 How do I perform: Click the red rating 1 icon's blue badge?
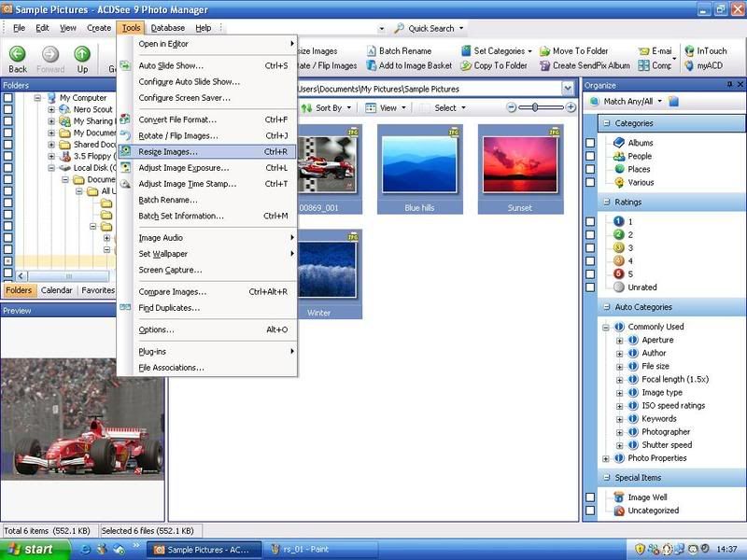[618, 221]
